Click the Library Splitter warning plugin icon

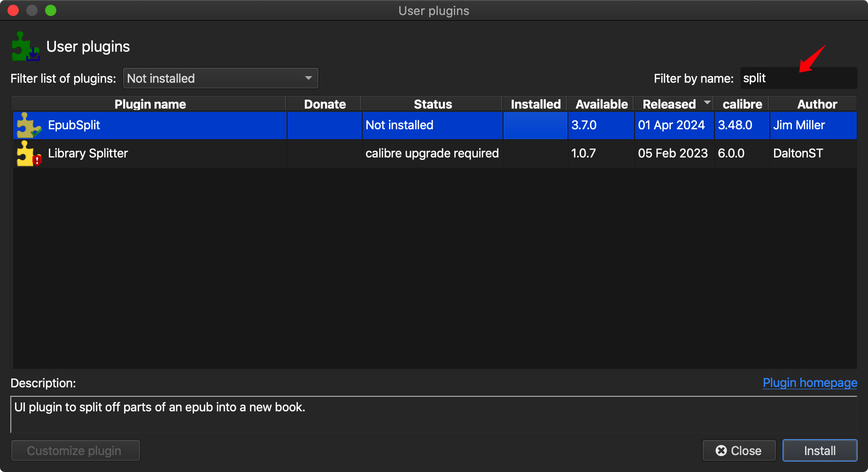pos(29,154)
